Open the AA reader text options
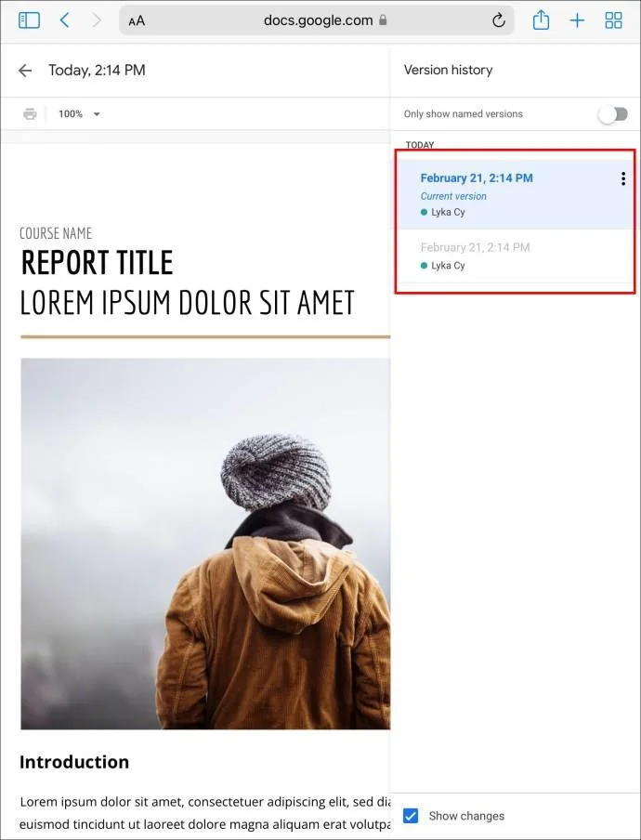 coord(137,20)
